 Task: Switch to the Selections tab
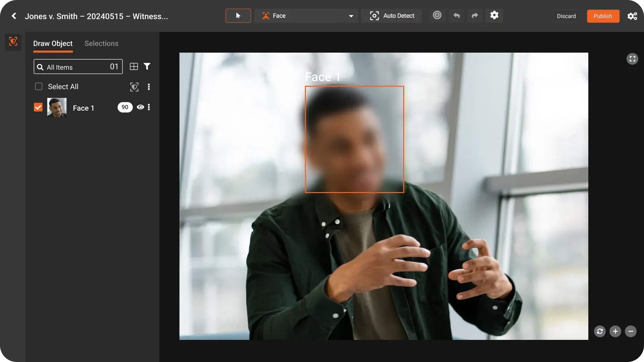click(x=101, y=44)
